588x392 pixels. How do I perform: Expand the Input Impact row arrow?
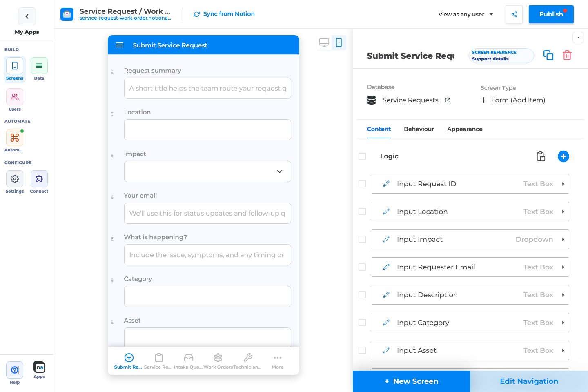coord(563,240)
